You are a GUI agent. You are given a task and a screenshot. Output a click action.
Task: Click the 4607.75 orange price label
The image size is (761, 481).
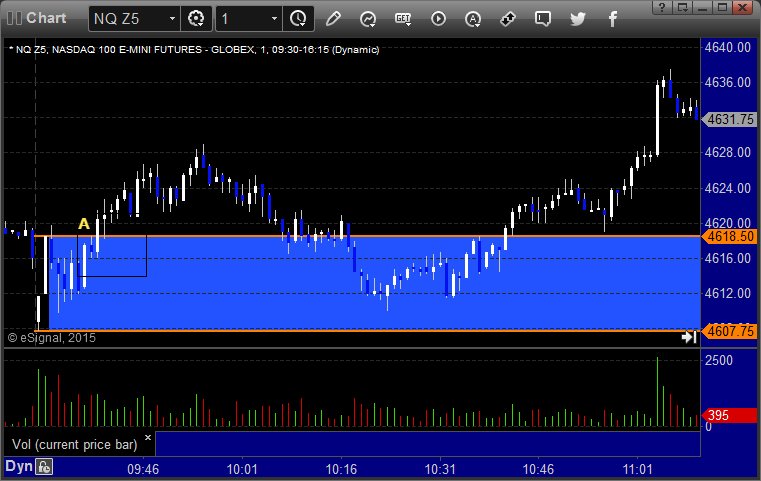729,332
